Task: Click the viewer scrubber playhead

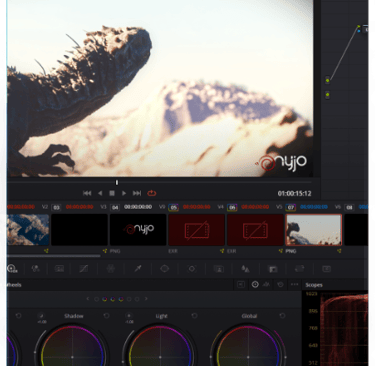Action: [117, 182]
